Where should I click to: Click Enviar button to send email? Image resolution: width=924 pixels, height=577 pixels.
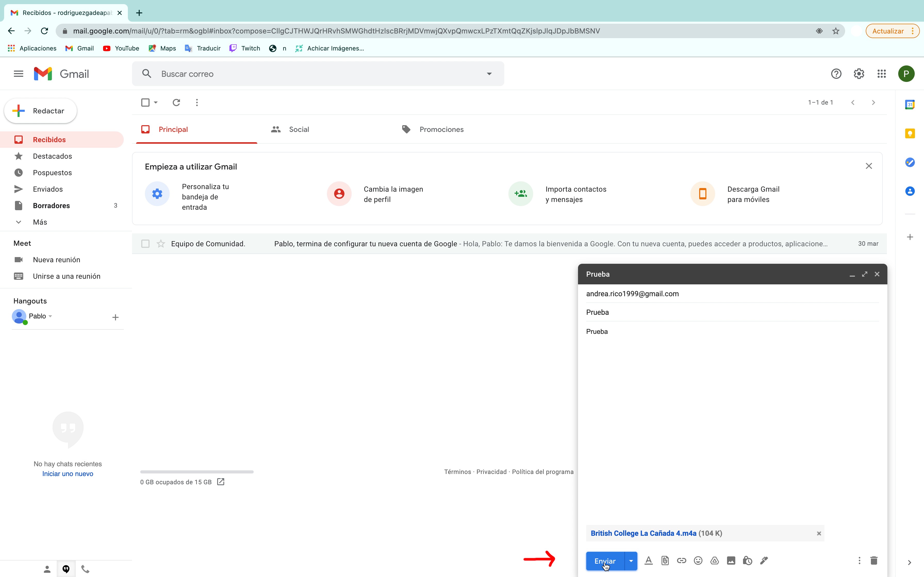[604, 560]
